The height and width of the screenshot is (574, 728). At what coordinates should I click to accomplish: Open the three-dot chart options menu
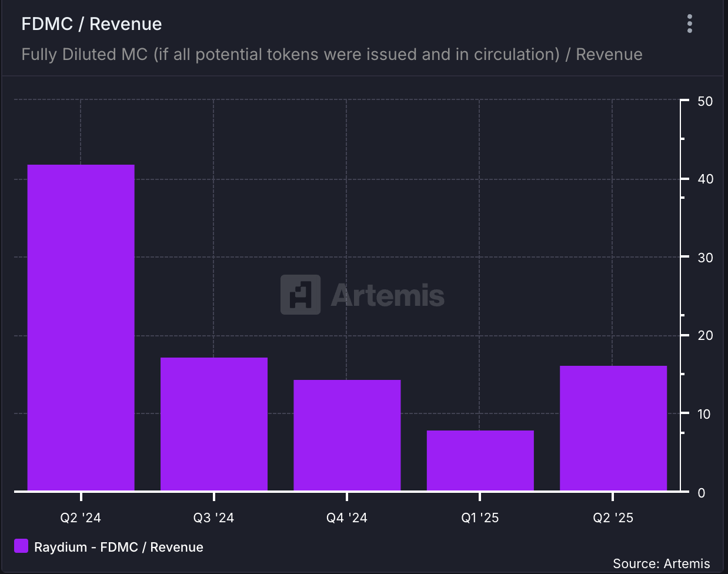(x=689, y=24)
